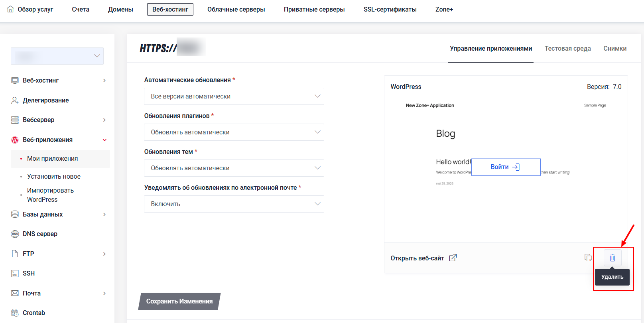
Task: Open the Облачные серверы menu item
Action: click(x=236, y=9)
